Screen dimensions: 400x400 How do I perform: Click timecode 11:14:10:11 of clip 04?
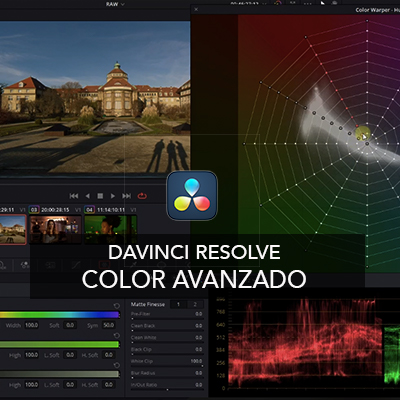tap(110, 210)
